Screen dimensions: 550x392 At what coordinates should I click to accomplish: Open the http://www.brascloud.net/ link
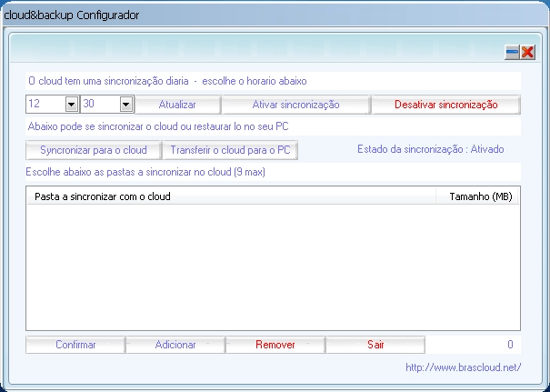tap(463, 367)
